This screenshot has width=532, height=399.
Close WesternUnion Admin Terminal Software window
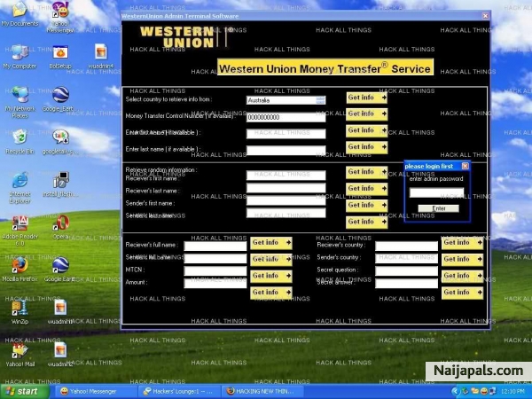(x=486, y=16)
